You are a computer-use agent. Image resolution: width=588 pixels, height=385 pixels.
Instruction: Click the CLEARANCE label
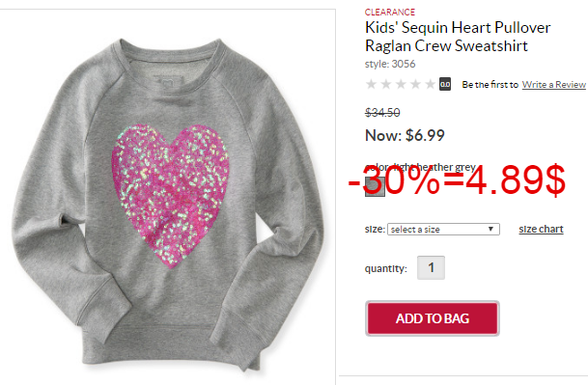tap(390, 13)
